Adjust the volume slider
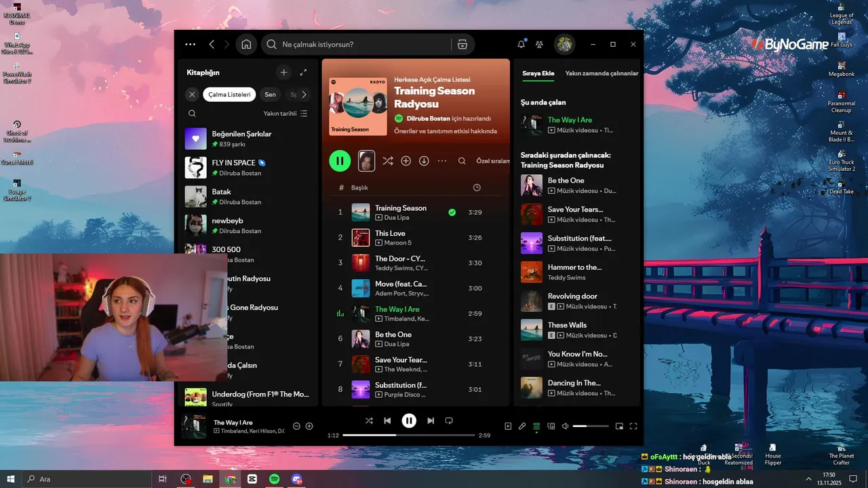 [x=591, y=426]
